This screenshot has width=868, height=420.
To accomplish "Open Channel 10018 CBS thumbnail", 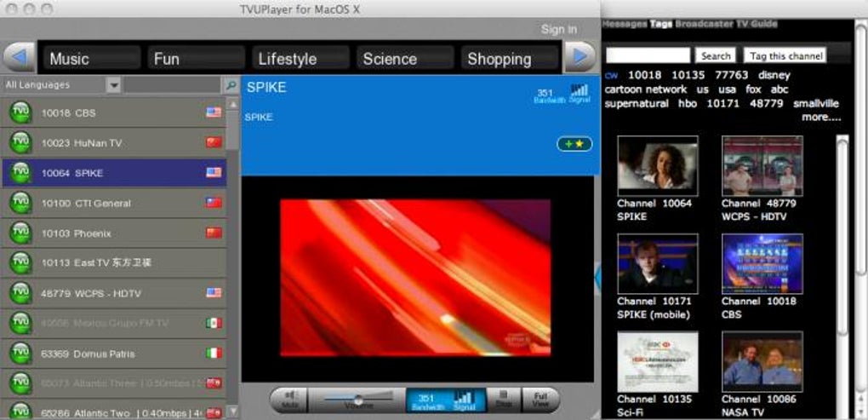I will pyautogui.click(x=762, y=264).
